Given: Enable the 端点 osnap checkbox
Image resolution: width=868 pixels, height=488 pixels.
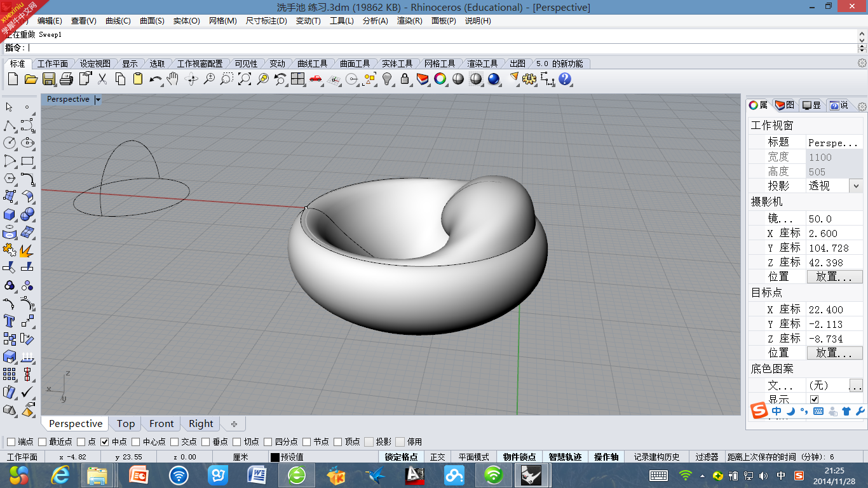Looking at the screenshot, I should (x=11, y=442).
